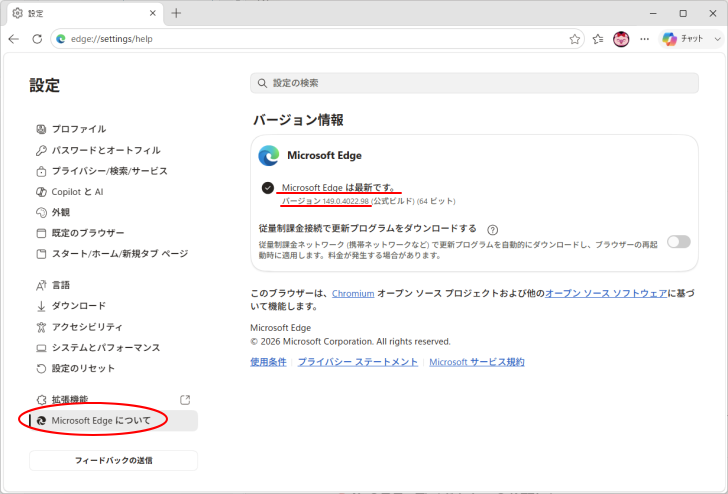Click Microsoft Edge は最新です text
The width and height of the screenshot is (728, 494).
(x=339, y=188)
